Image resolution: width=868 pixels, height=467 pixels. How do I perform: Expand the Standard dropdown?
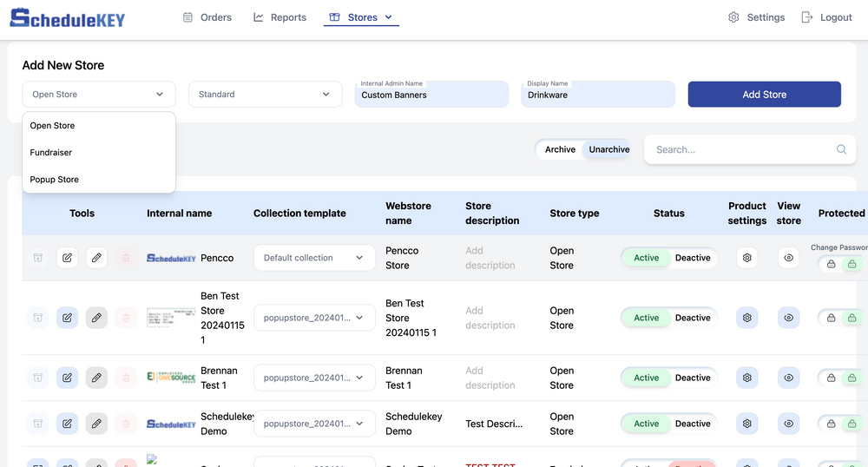pyautogui.click(x=265, y=95)
